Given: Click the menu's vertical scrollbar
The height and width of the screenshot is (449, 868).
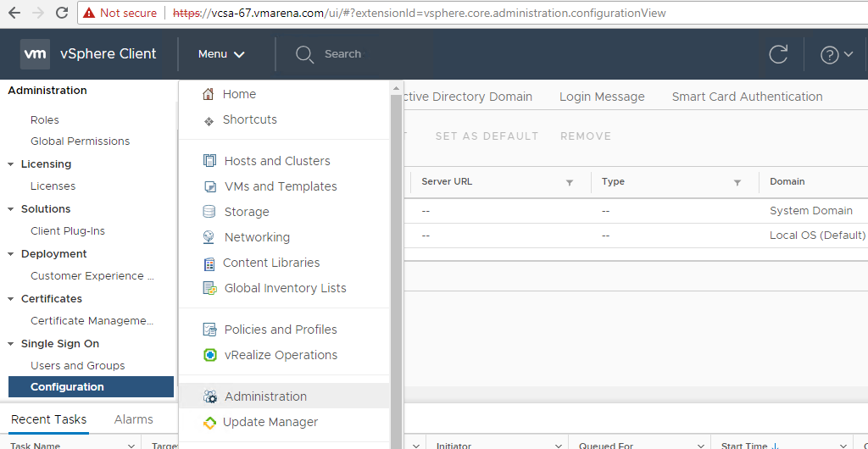Looking at the screenshot, I should [x=396, y=254].
